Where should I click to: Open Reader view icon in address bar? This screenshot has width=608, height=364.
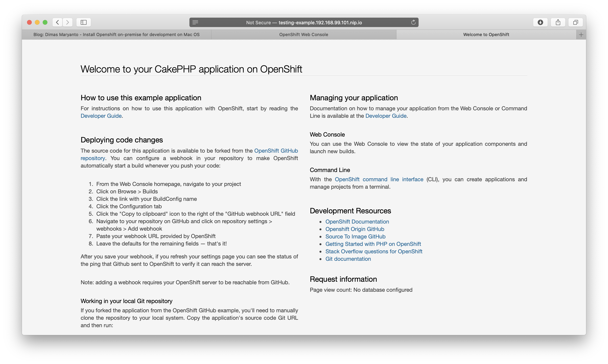click(195, 22)
